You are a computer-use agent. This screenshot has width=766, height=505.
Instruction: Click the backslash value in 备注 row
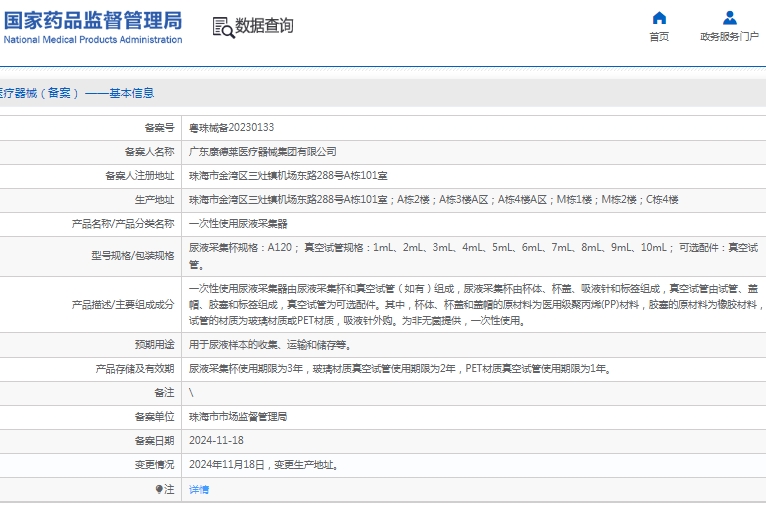tap(191, 393)
